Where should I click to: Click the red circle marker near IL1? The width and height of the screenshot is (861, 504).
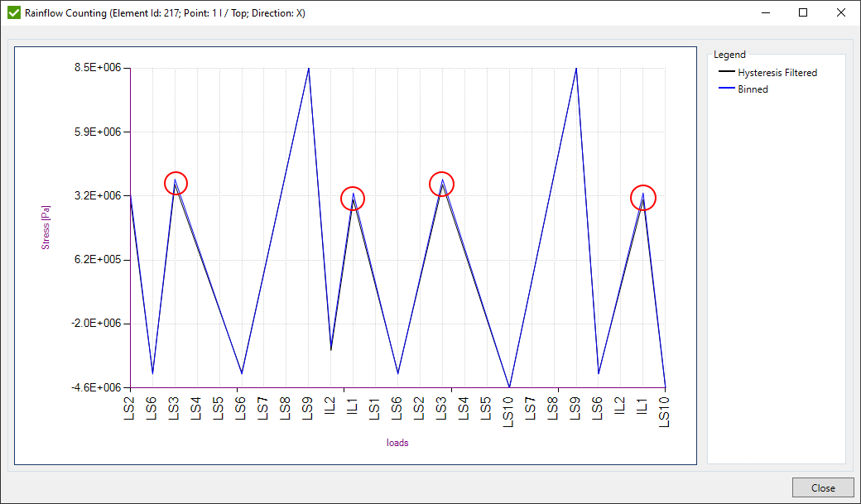click(x=352, y=199)
